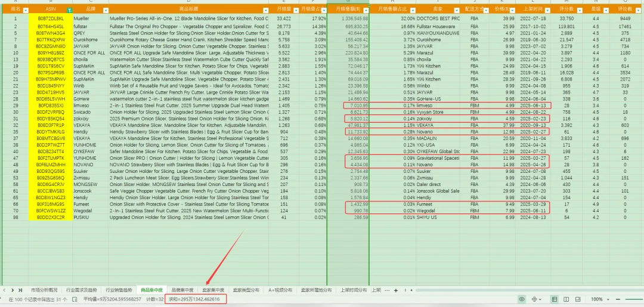Switch to page layout view icon

click(x=566, y=300)
